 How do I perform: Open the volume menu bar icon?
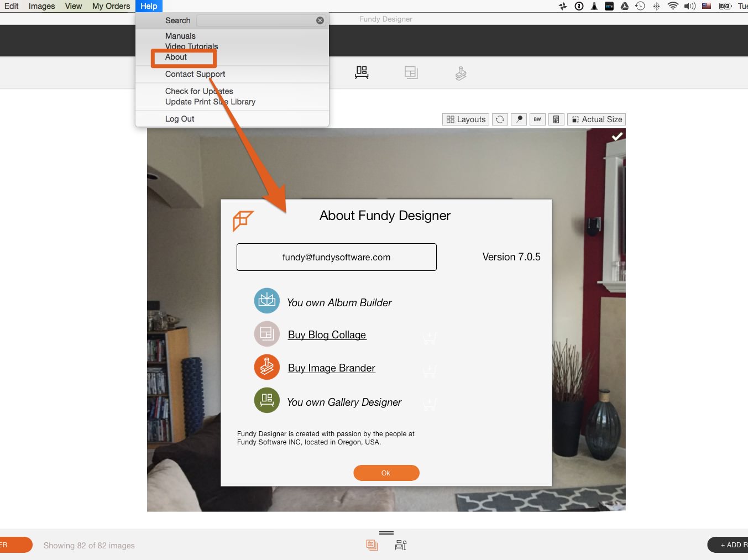coord(689,6)
